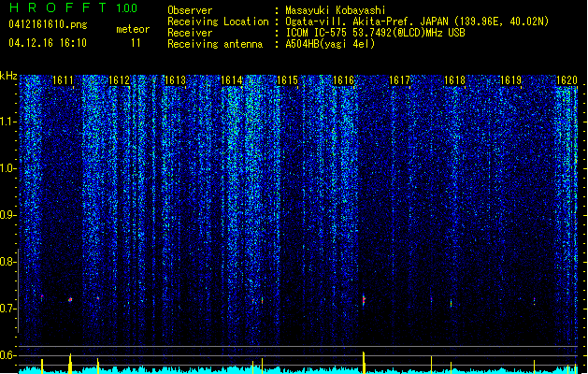Click the 1612 time marker
Screen dimensions: 588x374
[119, 79]
